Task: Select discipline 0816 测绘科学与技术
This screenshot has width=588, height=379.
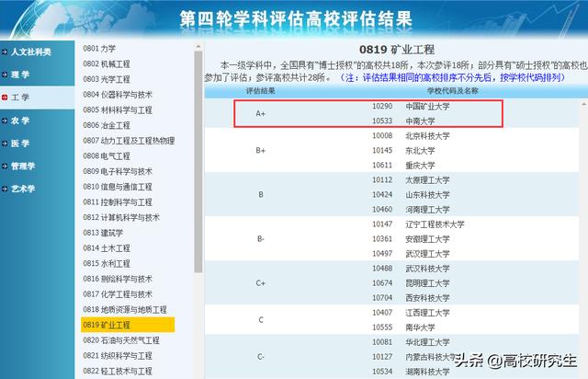Action: [118, 279]
